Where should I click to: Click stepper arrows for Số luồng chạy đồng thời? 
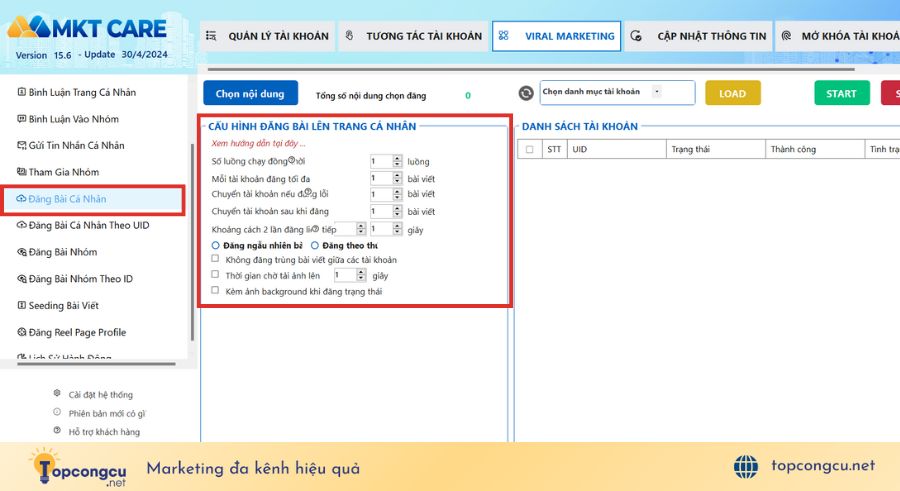click(397, 161)
